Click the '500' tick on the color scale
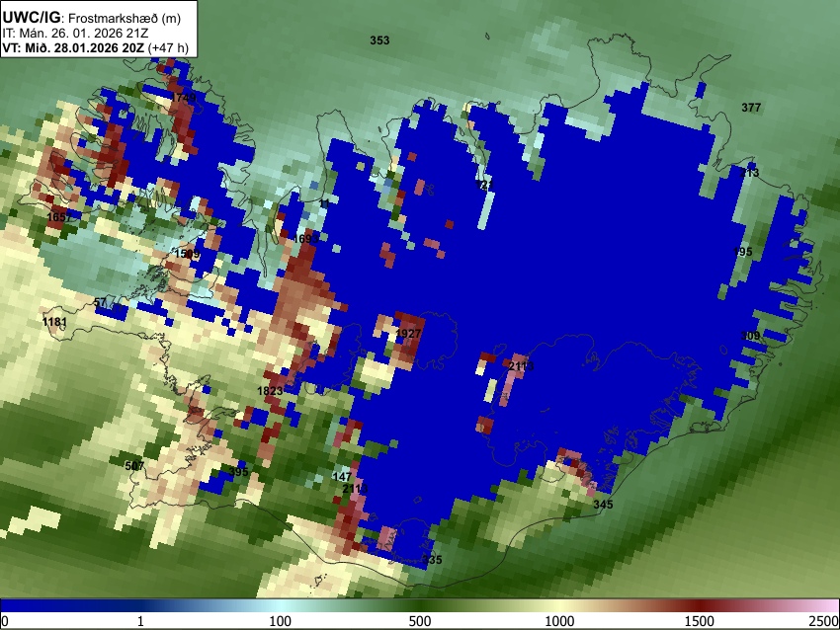The width and height of the screenshot is (840, 630). point(419,621)
